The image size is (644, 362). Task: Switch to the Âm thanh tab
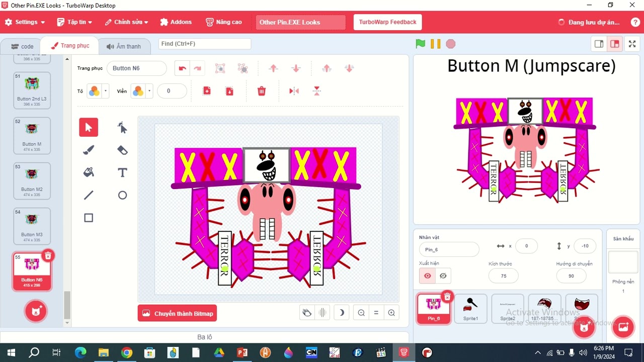tap(124, 46)
